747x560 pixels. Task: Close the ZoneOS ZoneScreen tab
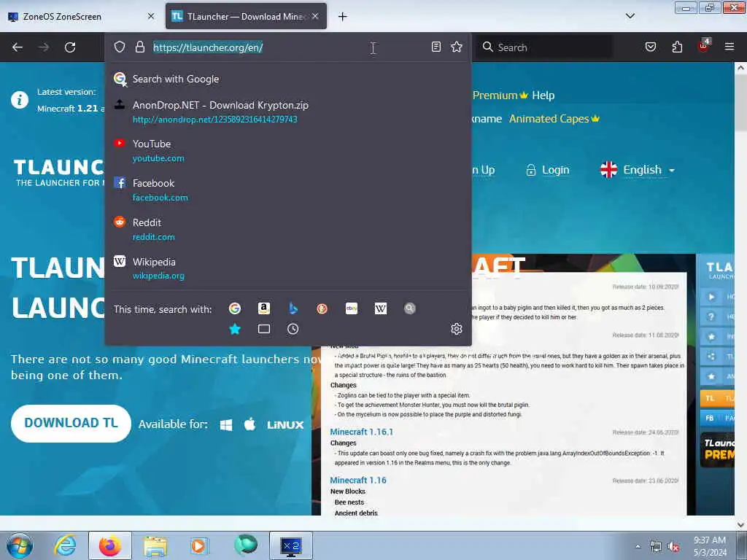tap(151, 16)
